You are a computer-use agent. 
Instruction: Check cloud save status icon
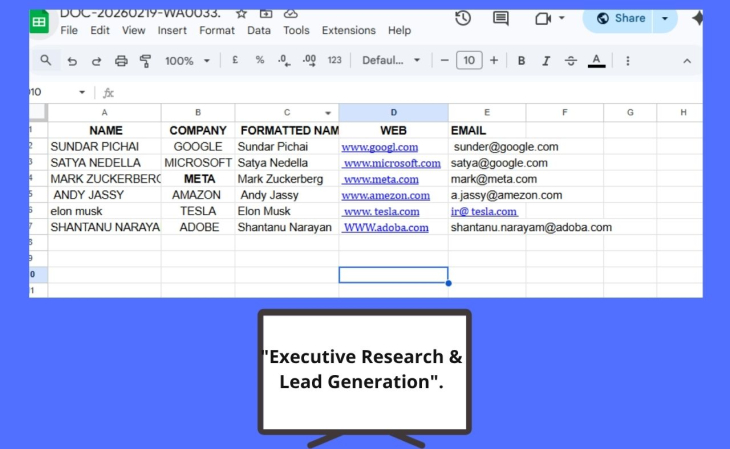[x=291, y=14]
